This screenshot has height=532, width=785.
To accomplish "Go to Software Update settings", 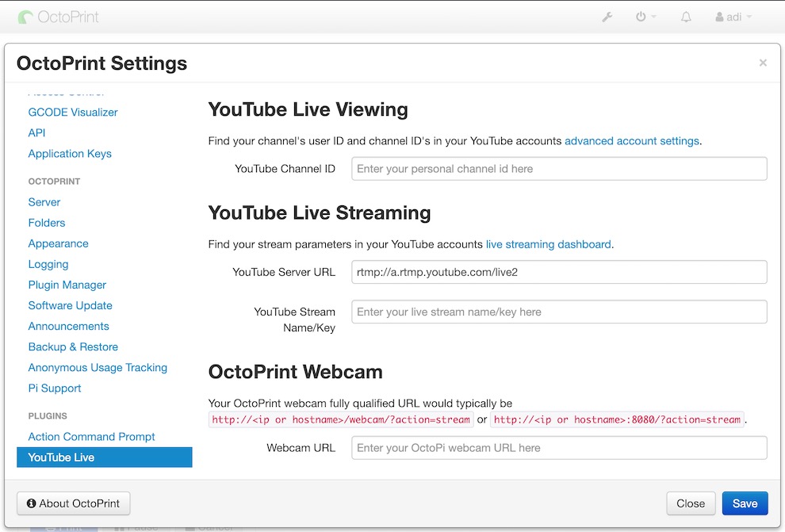I will click(70, 306).
